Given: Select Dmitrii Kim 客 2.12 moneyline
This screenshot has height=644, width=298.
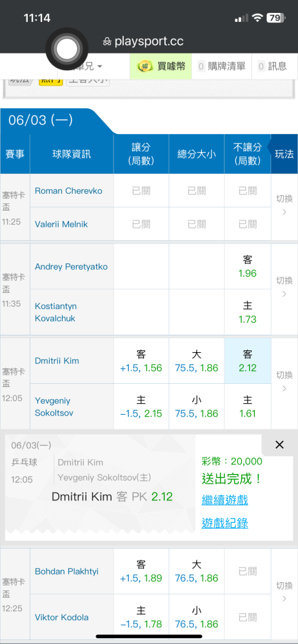Looking at the screenshot, I should [248, 361].
